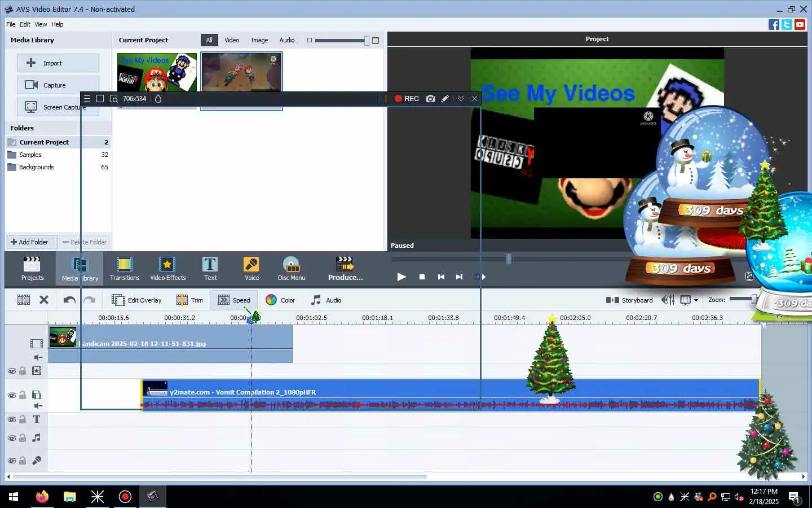This screenshot has width=812, height=508.
Task: Click the Produce button
Action: 345,269
